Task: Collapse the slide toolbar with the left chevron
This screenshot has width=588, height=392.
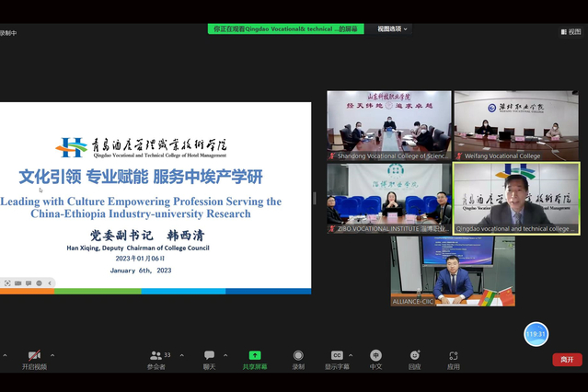Action: (x=51, y=283)
